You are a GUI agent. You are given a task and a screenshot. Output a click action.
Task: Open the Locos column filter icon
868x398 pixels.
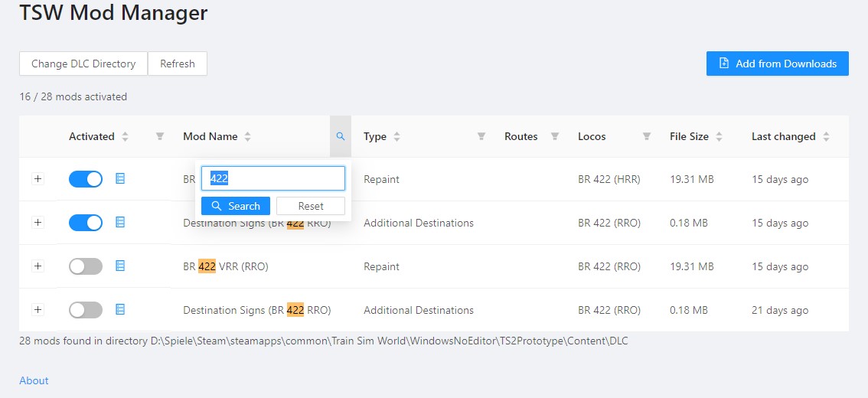tap(647, 136)
